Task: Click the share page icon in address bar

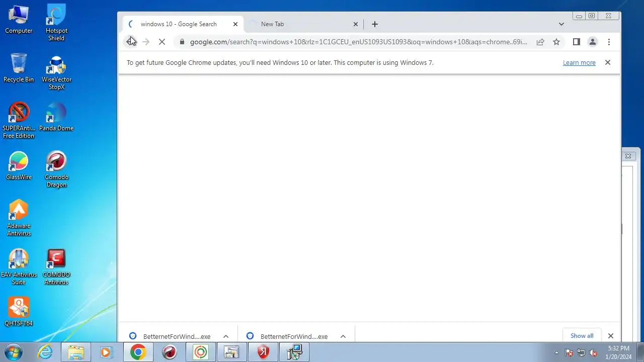Action: click(x=540, y=42)
